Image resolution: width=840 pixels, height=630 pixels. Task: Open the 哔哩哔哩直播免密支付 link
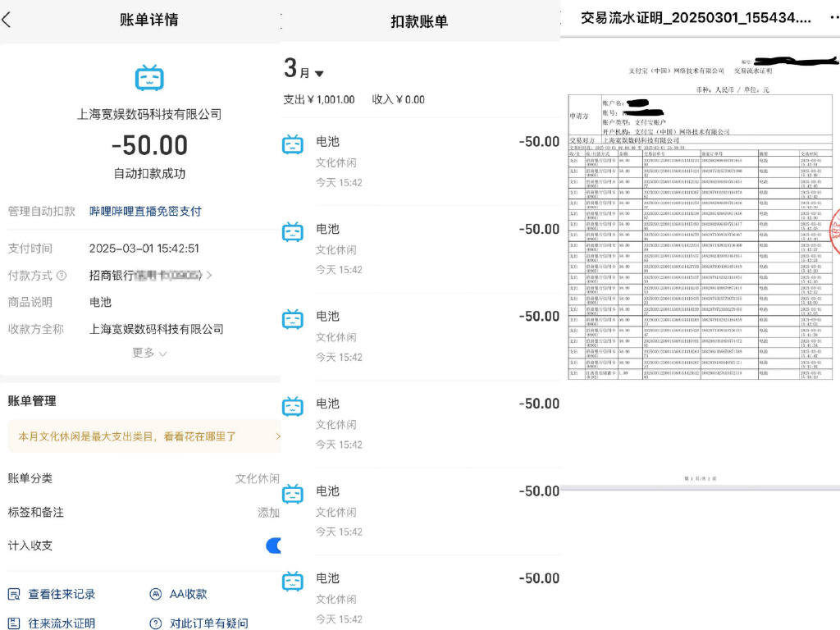point(145,211)
